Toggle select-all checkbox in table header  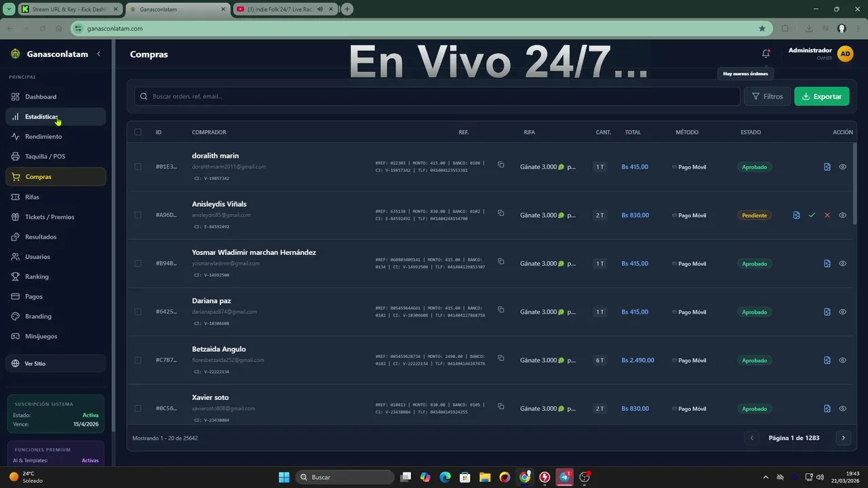coord(138,132)
